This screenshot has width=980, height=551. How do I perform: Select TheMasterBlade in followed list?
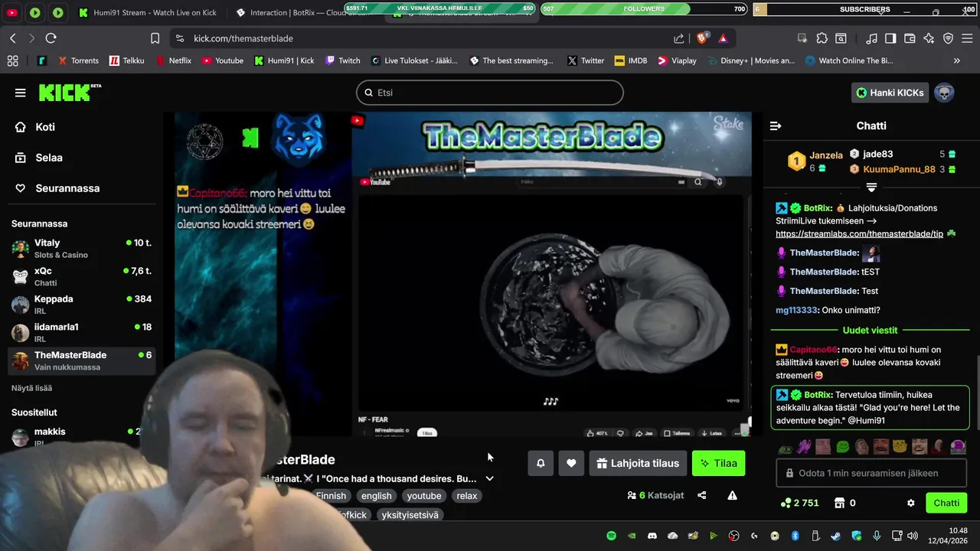81,360
